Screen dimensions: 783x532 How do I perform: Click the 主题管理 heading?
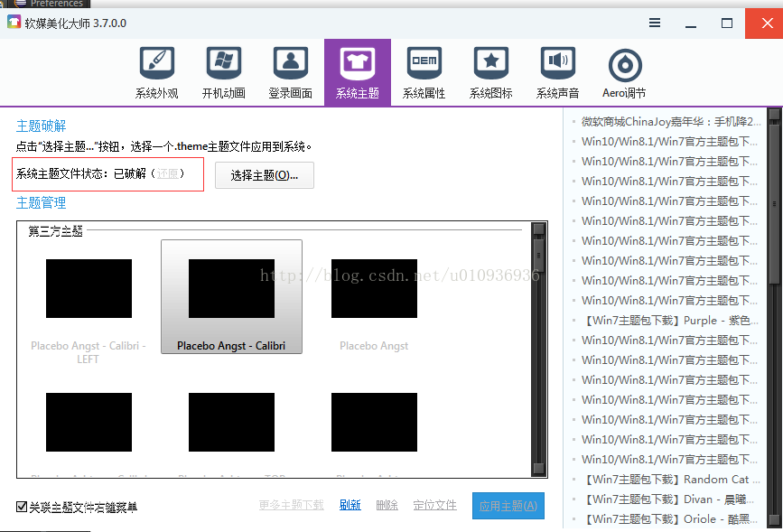point(41,202)
